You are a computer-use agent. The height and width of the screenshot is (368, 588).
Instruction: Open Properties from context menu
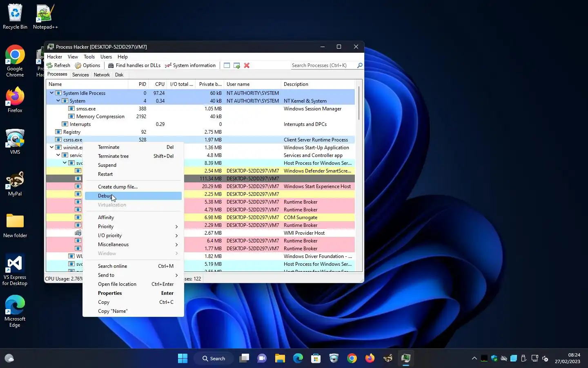133,293
